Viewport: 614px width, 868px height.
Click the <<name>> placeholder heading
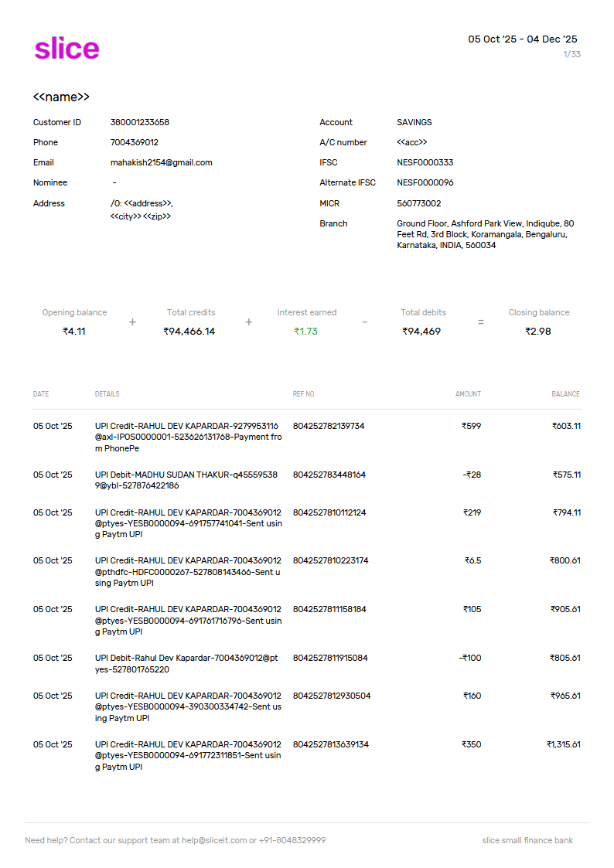(61, 97)
